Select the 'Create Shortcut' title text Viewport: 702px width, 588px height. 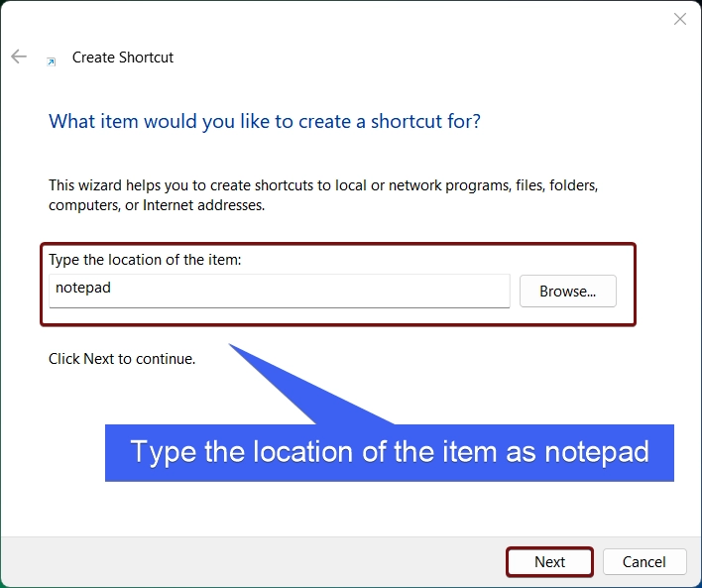(x=123, y=58)
